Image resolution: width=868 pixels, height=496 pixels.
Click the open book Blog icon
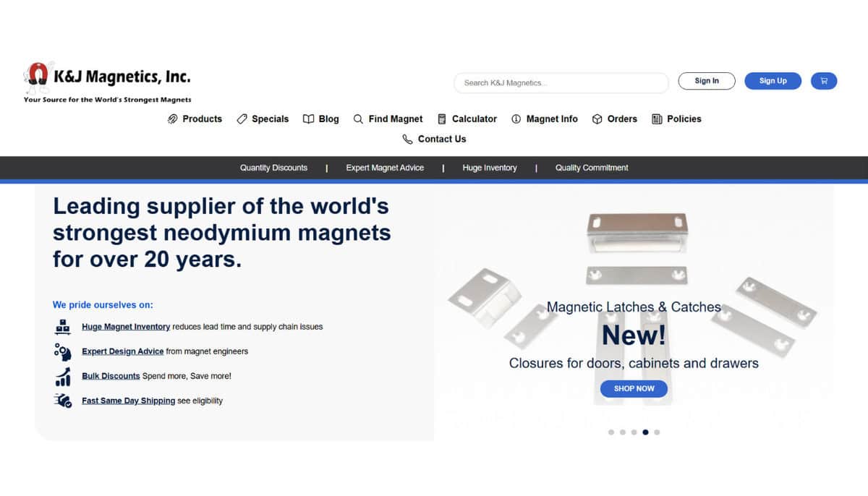click(309, 119)
